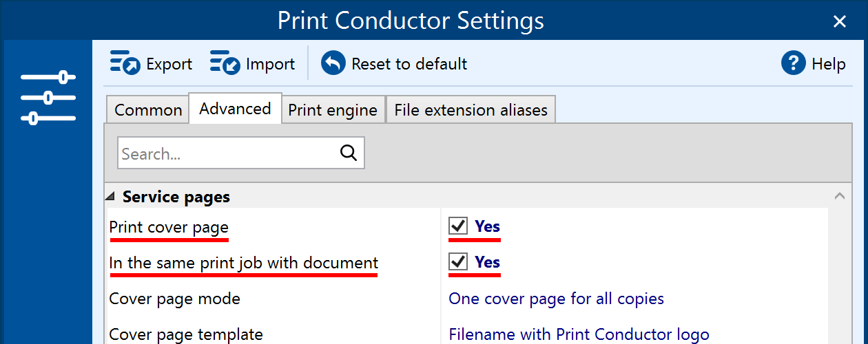The width and height of the screenshot is (868, 344).
Task: Click the Export settings icon
Action: 125,63
